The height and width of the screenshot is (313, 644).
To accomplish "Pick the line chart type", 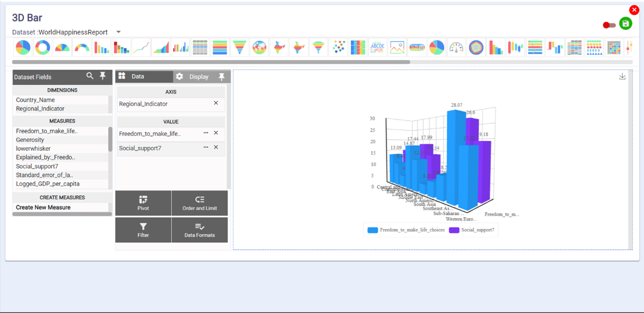I will [x=141, y=48].
